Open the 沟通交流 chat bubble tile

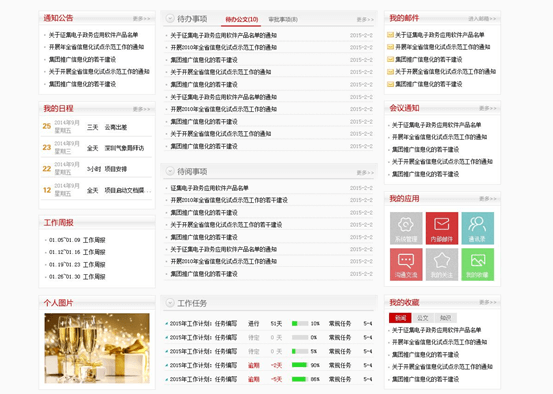(x=406, y=265)
